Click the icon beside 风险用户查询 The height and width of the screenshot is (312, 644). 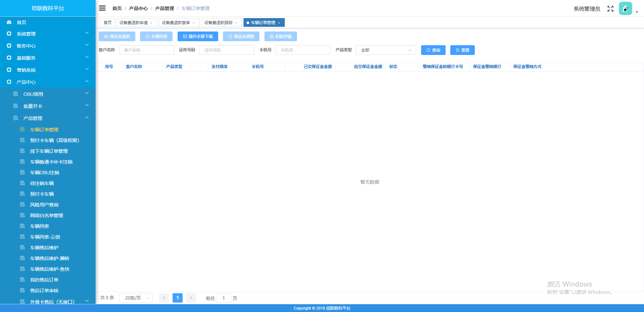[22, 204]
